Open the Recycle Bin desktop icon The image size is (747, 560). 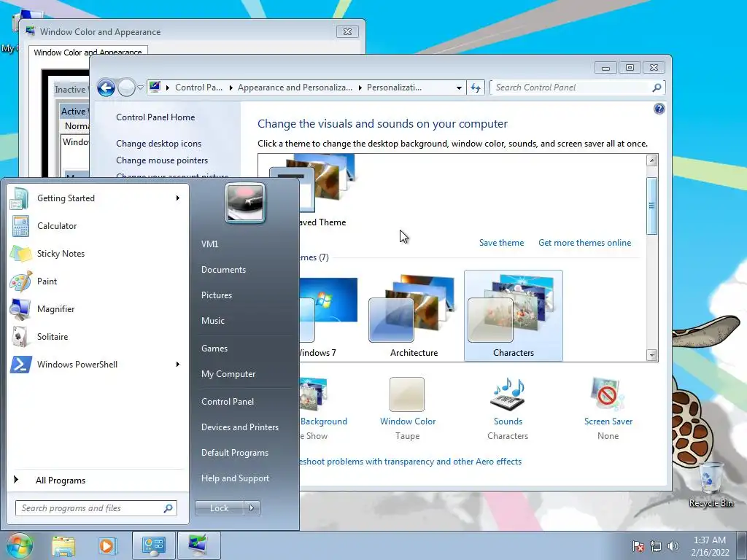711,485
